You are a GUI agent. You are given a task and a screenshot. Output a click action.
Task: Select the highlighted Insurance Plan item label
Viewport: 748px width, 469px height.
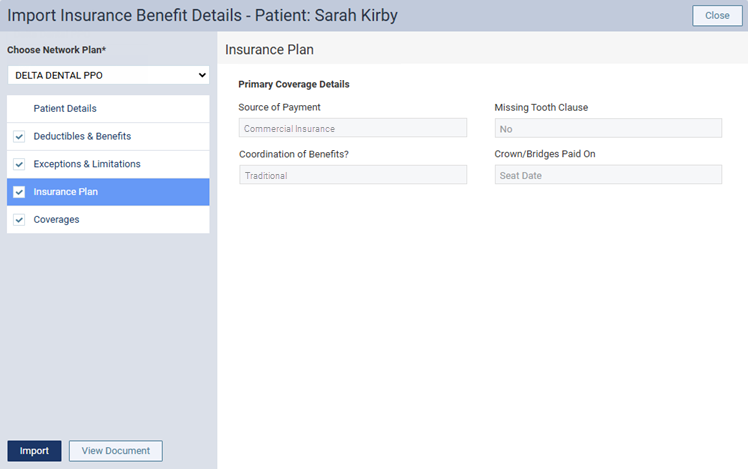click(66, 192)
